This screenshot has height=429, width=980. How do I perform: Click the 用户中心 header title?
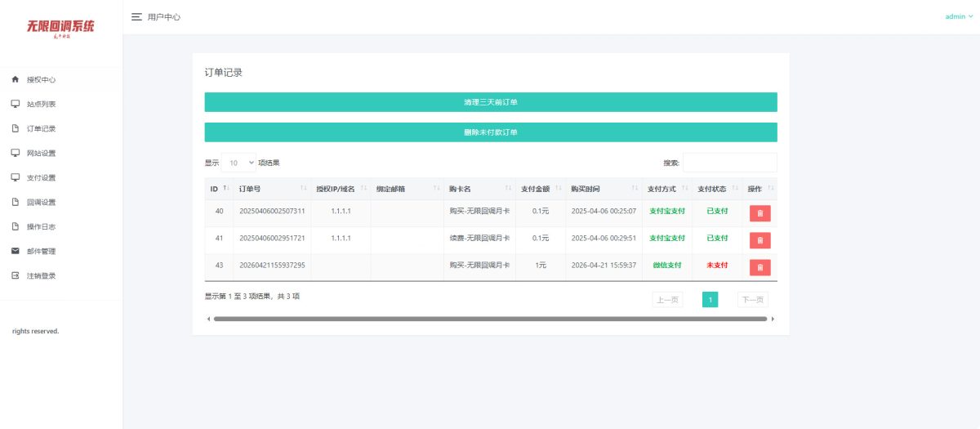(164, 16)
